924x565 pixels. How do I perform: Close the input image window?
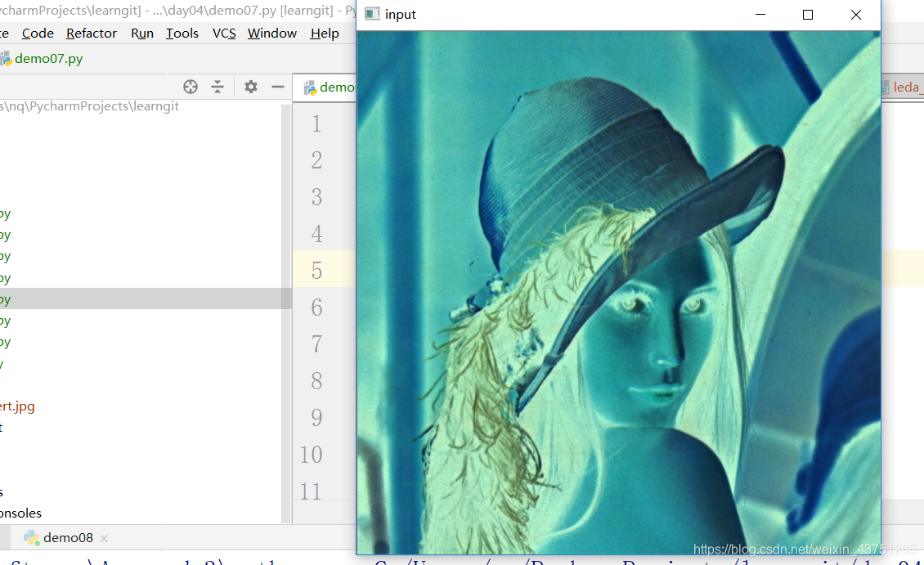coord(856,15)
